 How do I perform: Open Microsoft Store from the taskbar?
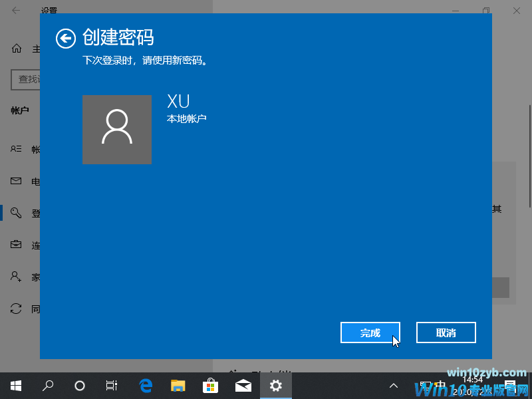pyautogui.click(x=210, y=385)
